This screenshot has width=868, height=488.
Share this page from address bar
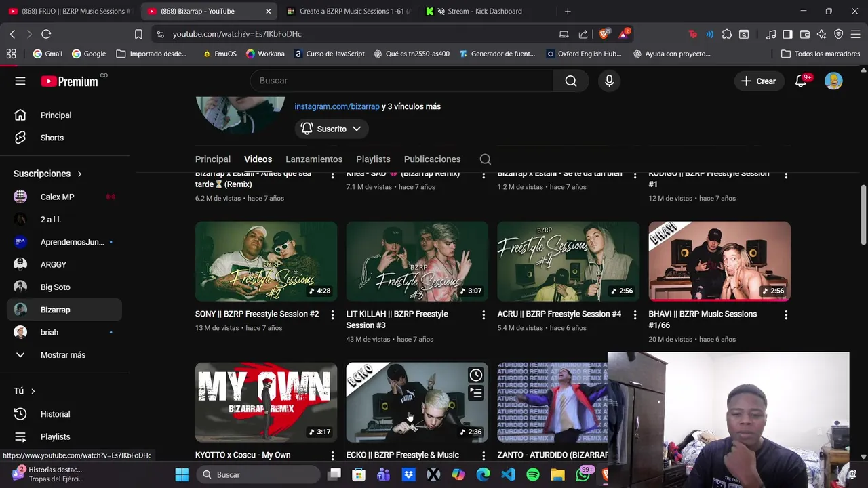[x=583, y=34]
